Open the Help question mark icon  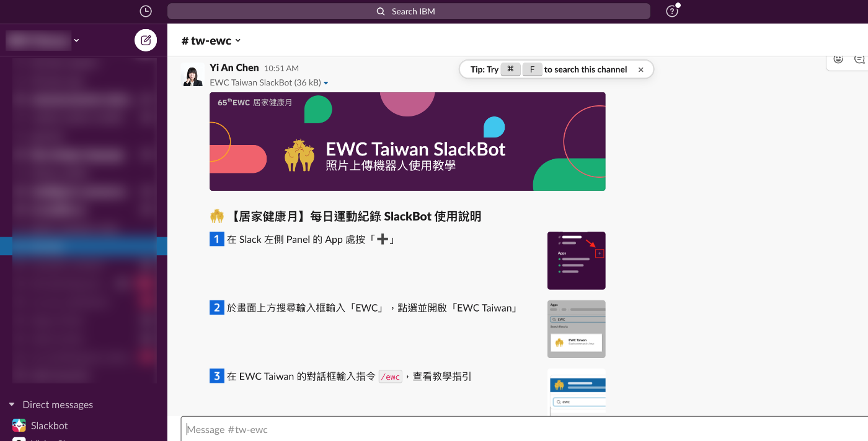pyautogui.click(x=671, y=11)
